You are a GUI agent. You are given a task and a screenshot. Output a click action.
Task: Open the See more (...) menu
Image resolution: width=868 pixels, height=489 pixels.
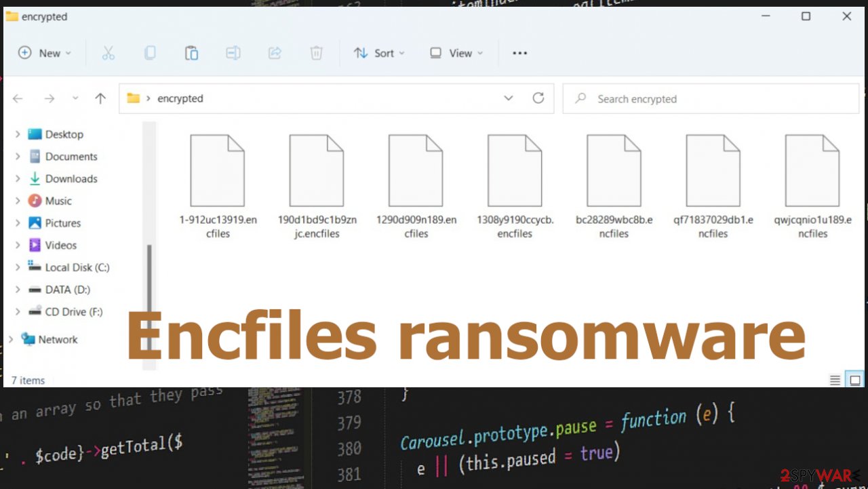click(x=520, y=53)
